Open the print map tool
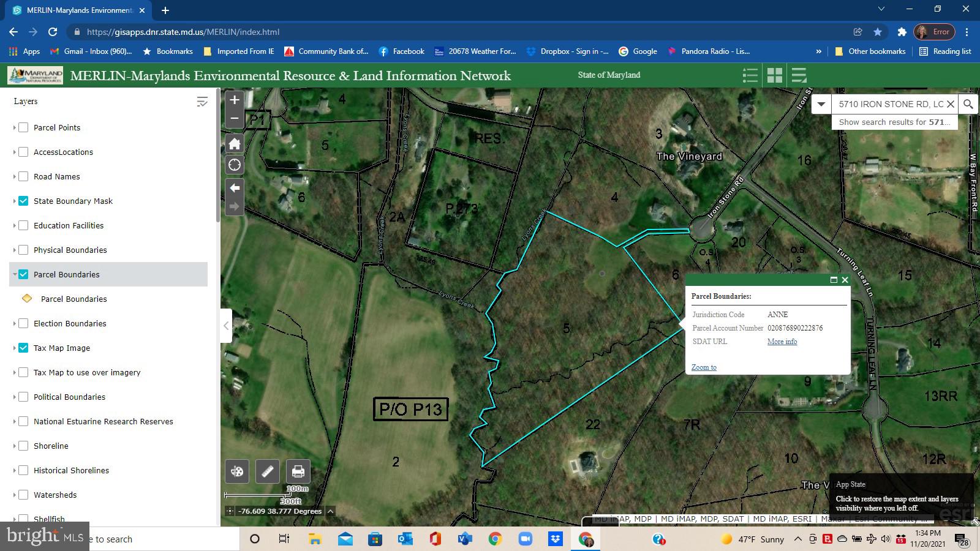 pos(298,471)
